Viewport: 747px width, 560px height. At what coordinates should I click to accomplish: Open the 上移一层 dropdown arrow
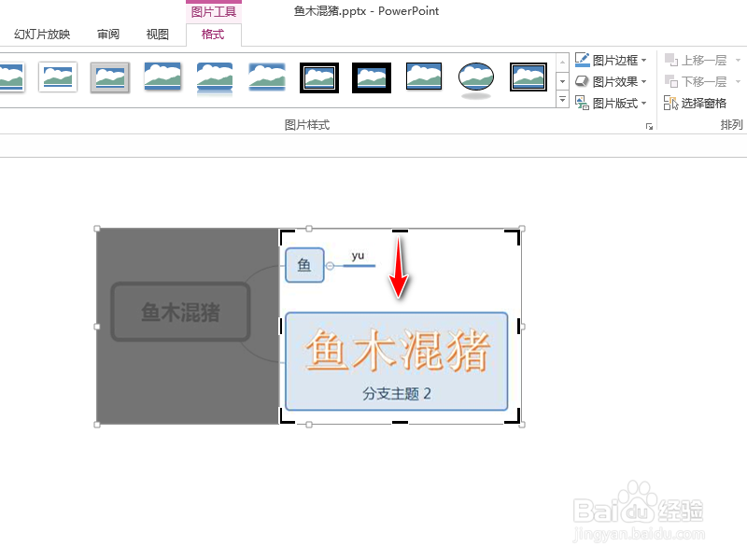tap(738, 61)
